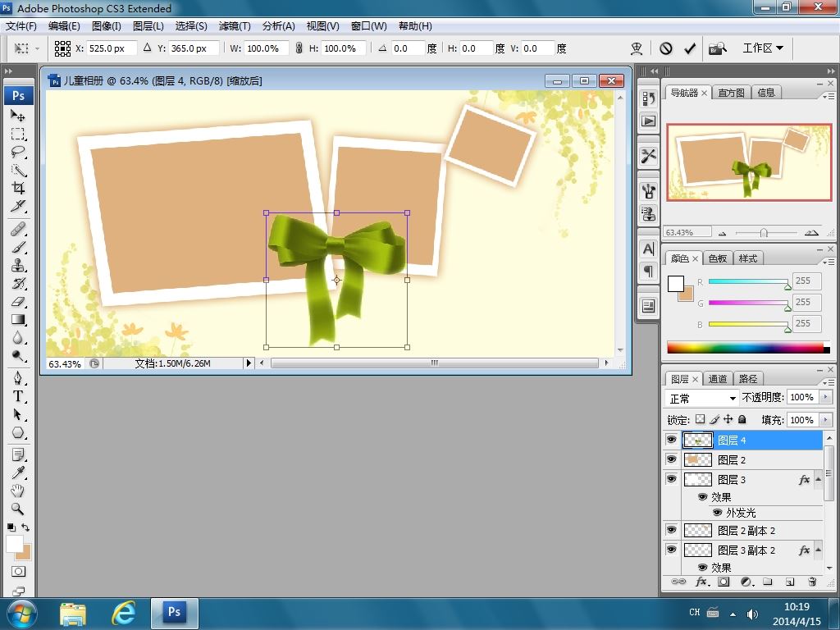The image size is (840, 630).
Task: Open Internet Explorer from the taskbar
Action: 123,612
